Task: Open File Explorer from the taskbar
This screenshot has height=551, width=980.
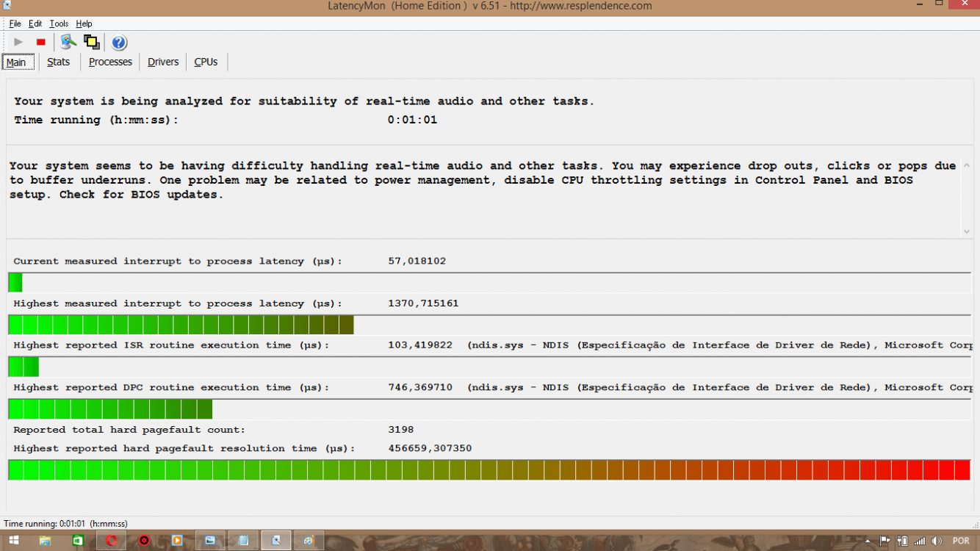Action: pyautogui.click(x=45, y=541)
